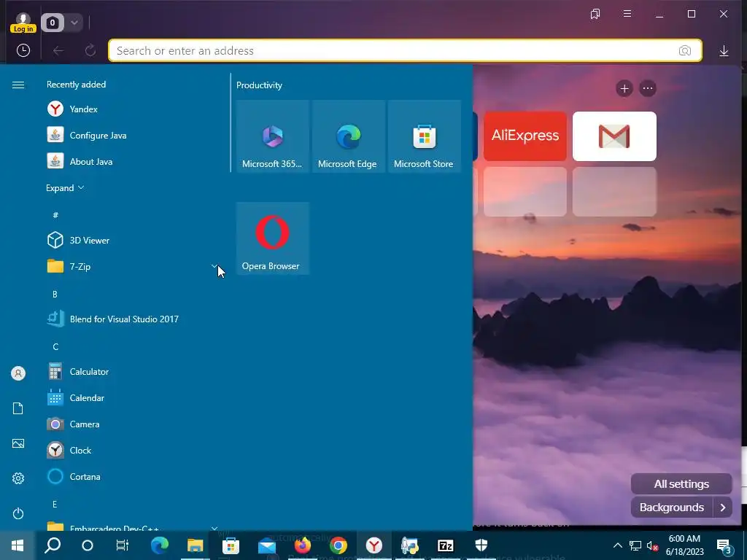The image size is (747, 560).
Task: Open Backgrounds gallery button
Action: tap(672, 507)
